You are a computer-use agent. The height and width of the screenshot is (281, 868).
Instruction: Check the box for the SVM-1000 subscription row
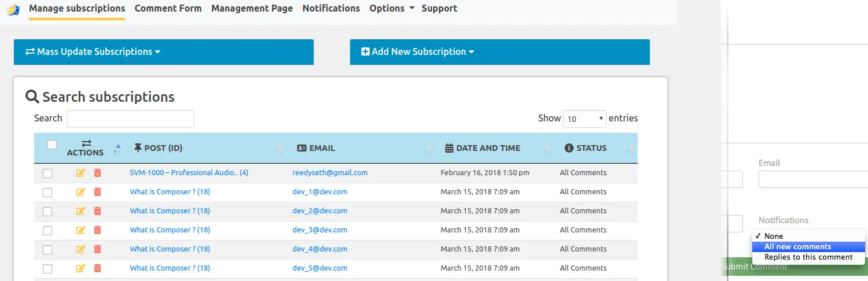[x=47, y=173]
